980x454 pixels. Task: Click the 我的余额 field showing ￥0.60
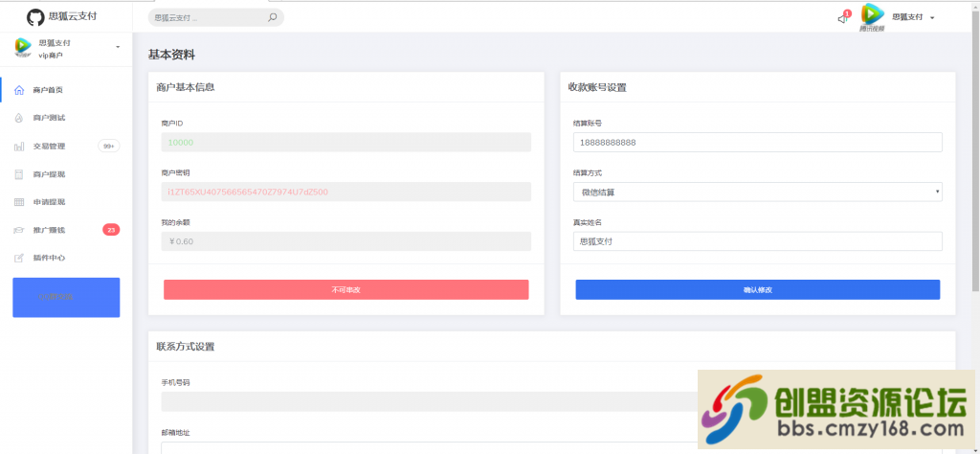tap(346, 241)
